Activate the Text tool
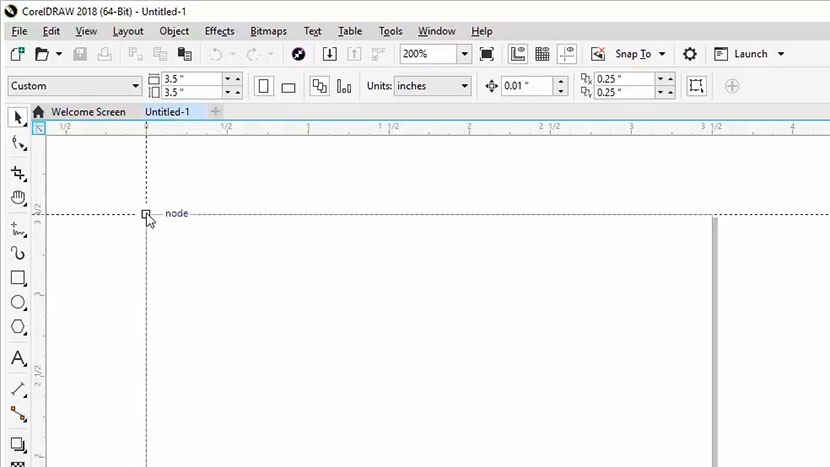Screen dimensions: 830x467 (x=18, y=358)
